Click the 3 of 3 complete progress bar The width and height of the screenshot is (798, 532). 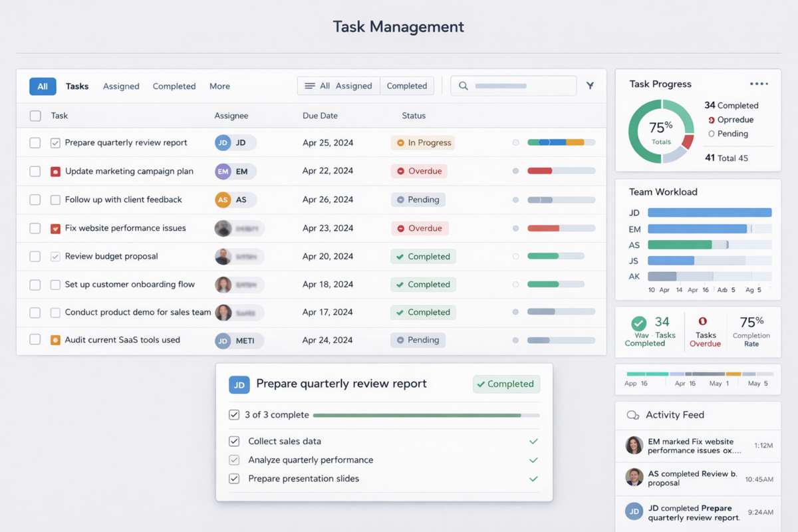(x=419, y=414)
